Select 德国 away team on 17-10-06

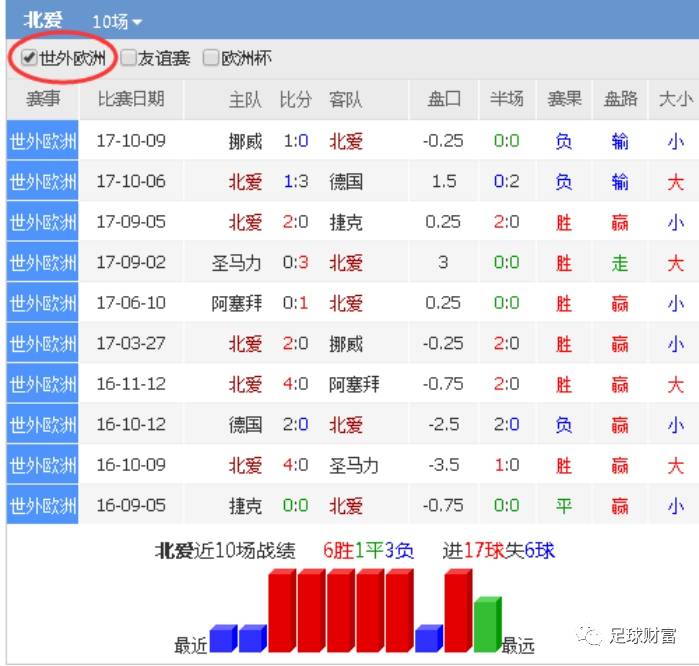(x=346, y=181)
